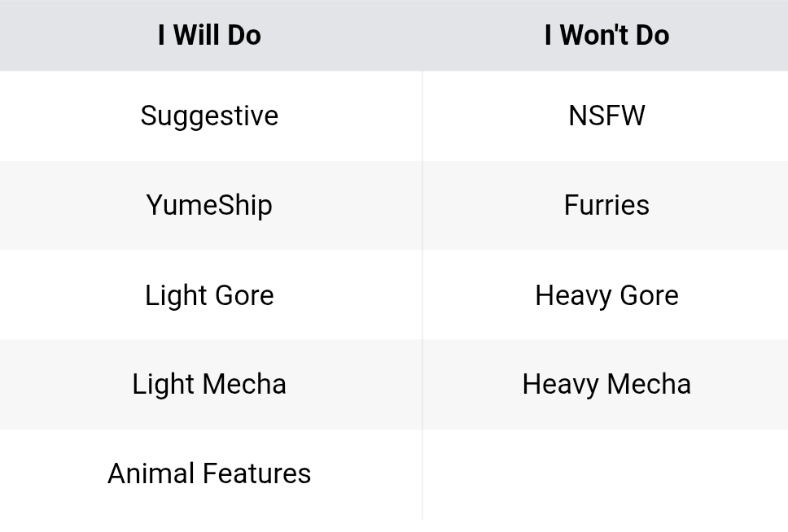Select the Light Gore cell

pyautogui.click(x=209, y=295)
